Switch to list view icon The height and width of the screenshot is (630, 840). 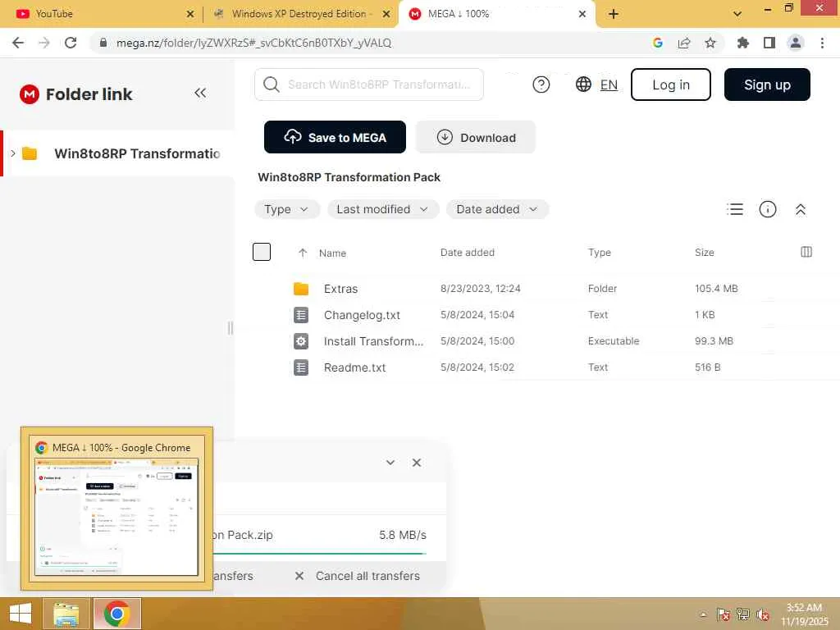coord(735,209)
